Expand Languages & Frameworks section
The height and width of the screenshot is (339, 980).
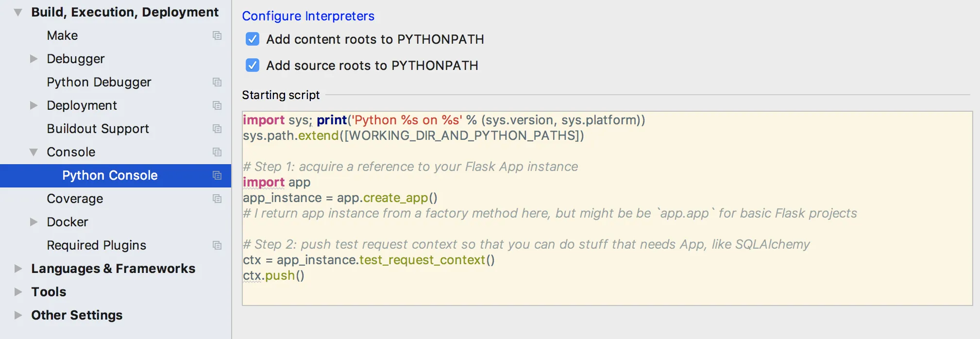click(18, 269)
